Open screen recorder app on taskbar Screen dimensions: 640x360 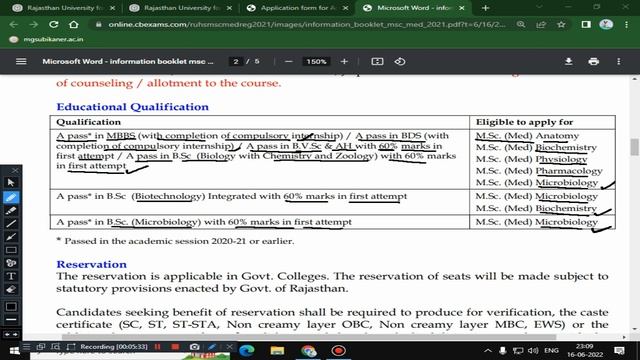click(x=338, y=351)
